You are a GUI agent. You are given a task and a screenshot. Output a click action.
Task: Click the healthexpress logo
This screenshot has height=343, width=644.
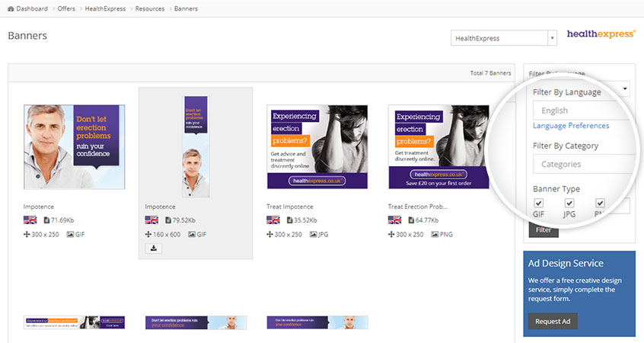(x=601, y=34)
